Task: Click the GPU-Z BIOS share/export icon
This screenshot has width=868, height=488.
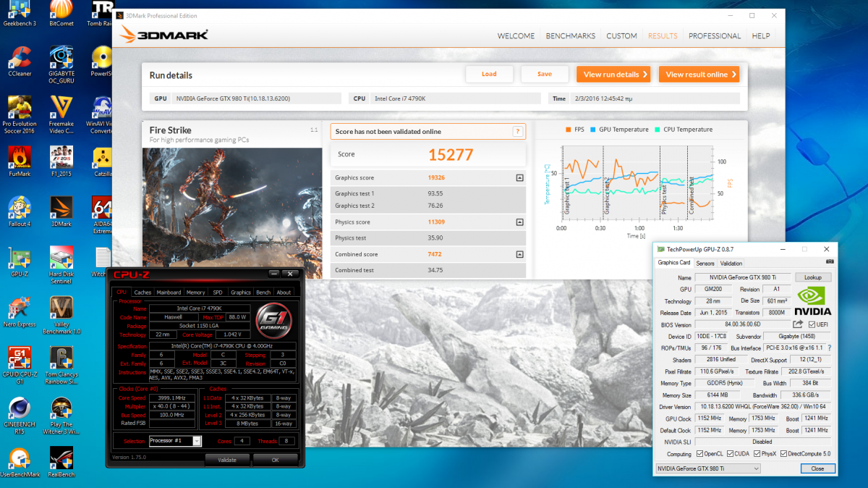Action: pyautogui.click(x=798, y=324)
